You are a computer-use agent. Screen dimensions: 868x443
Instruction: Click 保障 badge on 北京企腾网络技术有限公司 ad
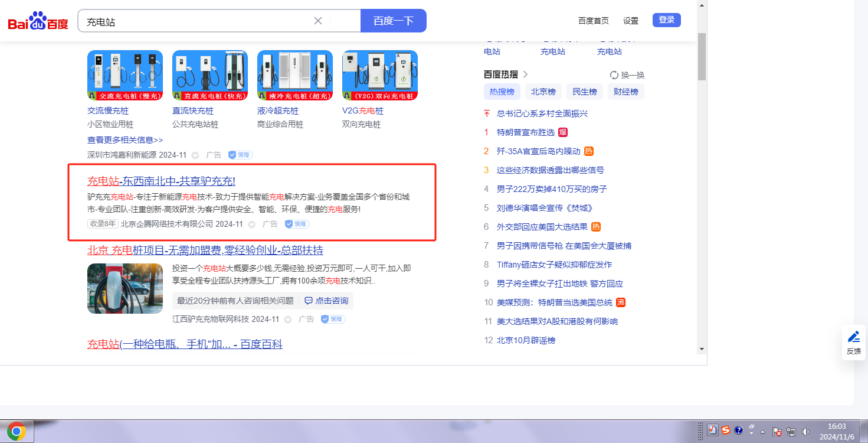point(297,224)
